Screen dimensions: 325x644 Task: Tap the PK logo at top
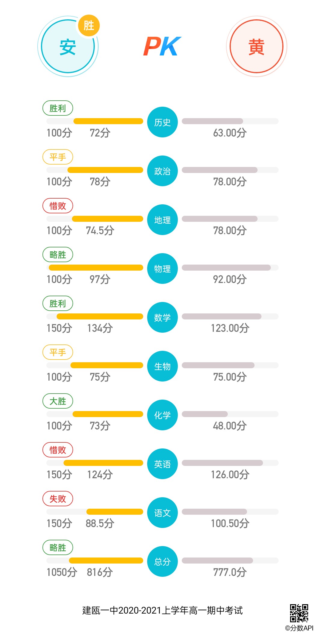(x=162, y=46)
